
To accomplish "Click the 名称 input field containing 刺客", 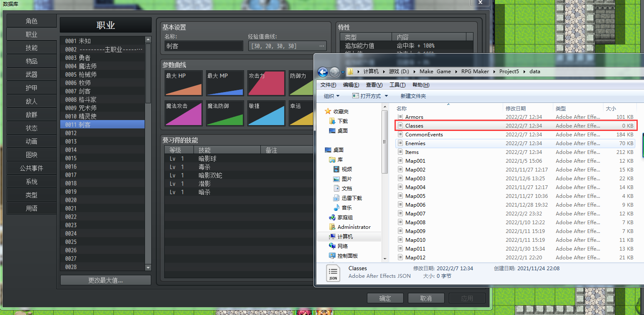I will 204,46.
